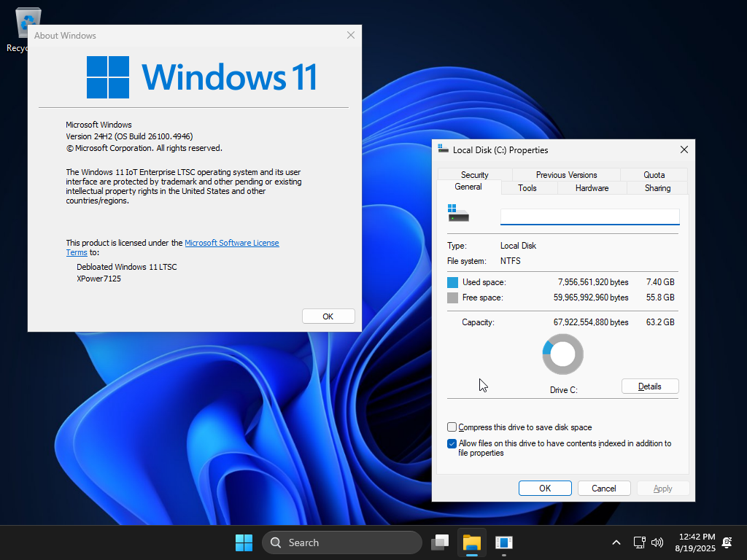Viewport: 747px width, 560px height.
Task: Show hidden system tray icons chevron
Action: [616, 542]
